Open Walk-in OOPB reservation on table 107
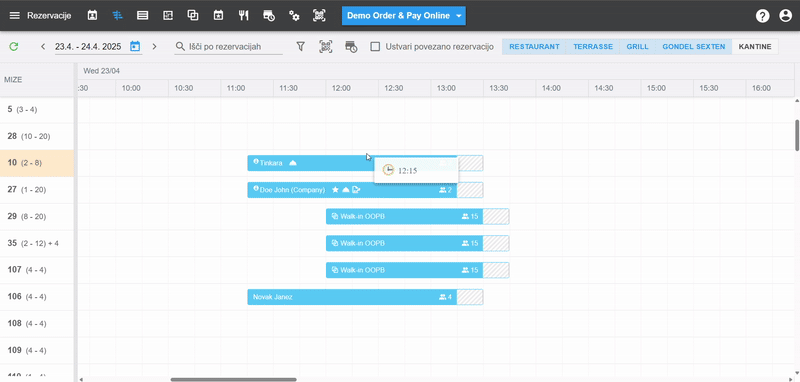 click(405, 270)
